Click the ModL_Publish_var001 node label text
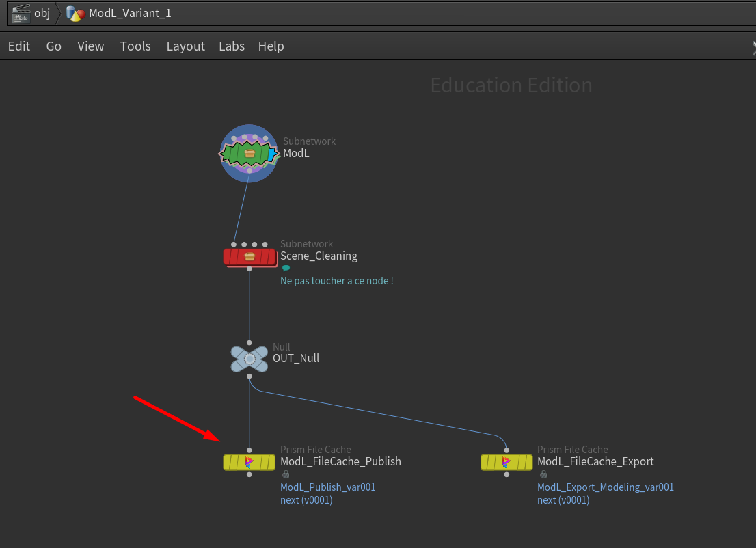The height and width of the screenshot is (548, 756). coord(328,487)
